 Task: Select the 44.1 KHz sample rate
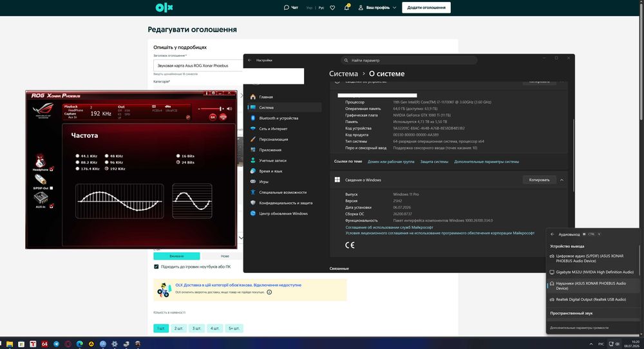pos(87,156)
